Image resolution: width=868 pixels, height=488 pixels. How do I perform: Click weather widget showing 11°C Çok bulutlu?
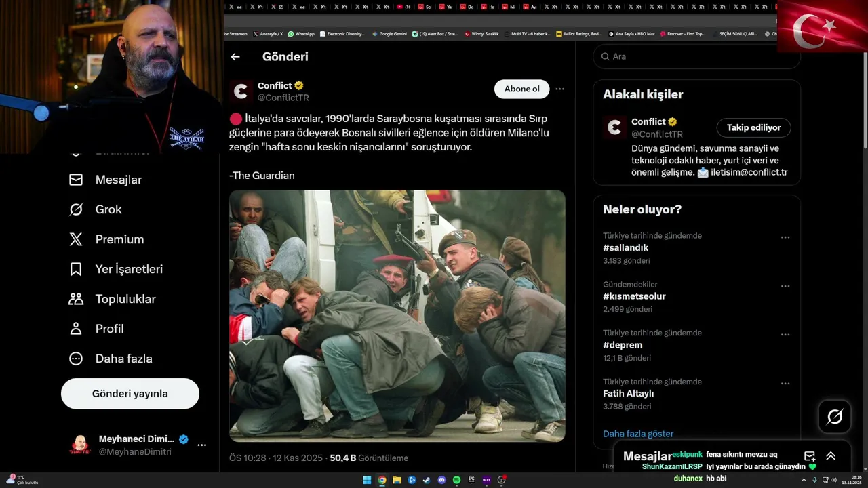22,480
